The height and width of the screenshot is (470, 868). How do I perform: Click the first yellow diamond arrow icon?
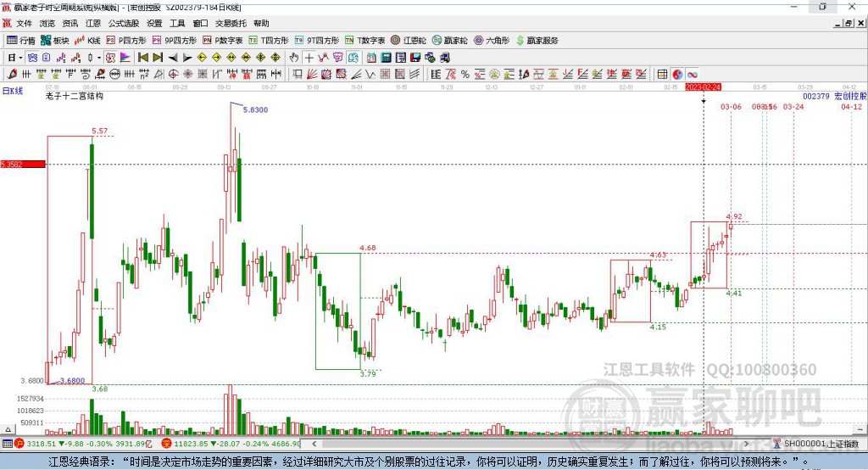pyautogui.click(x=202, y=58)
